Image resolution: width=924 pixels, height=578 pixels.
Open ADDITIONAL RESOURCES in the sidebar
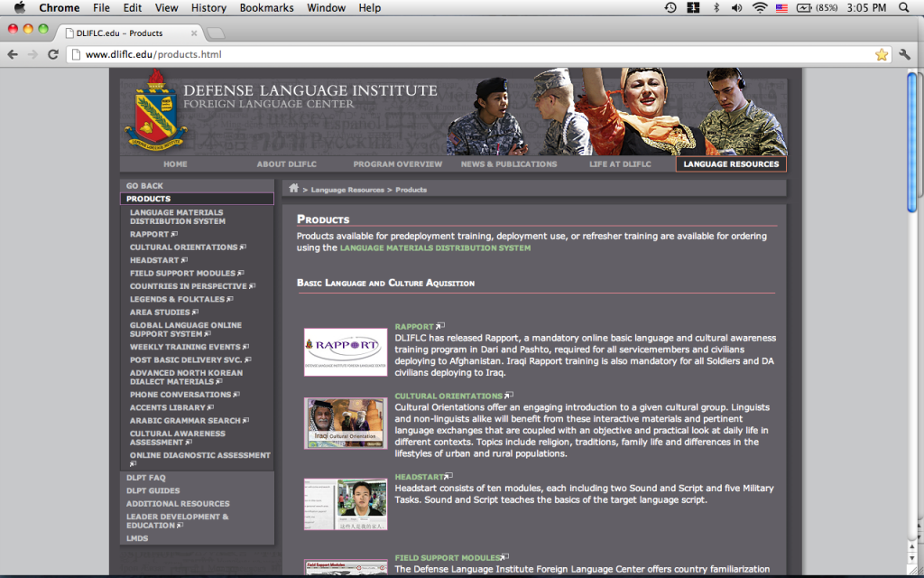(178, 504)
